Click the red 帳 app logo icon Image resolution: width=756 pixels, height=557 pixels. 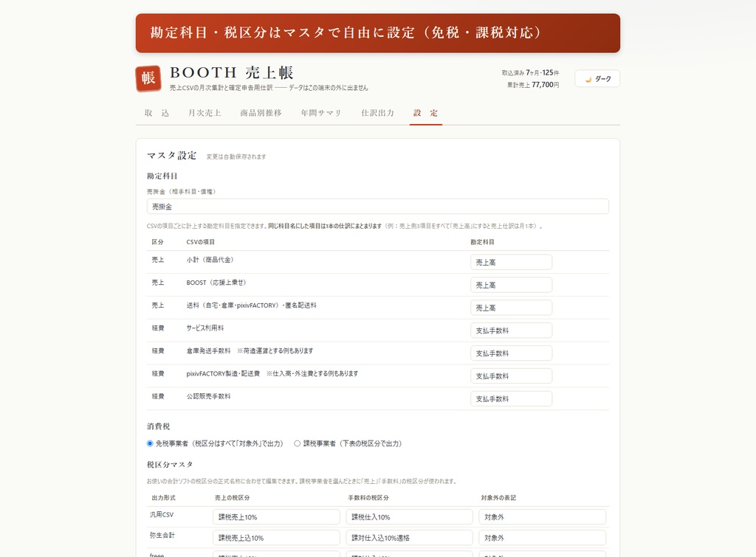click(x=148, y=78)
